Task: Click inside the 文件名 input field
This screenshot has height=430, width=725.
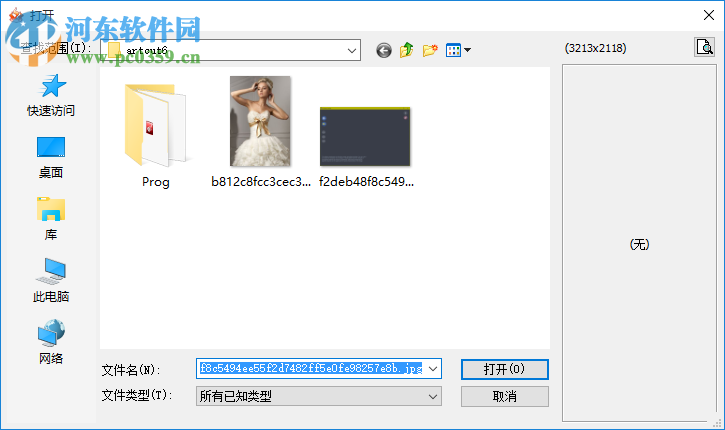Action: pyautogui.click(x=311, y=369)
